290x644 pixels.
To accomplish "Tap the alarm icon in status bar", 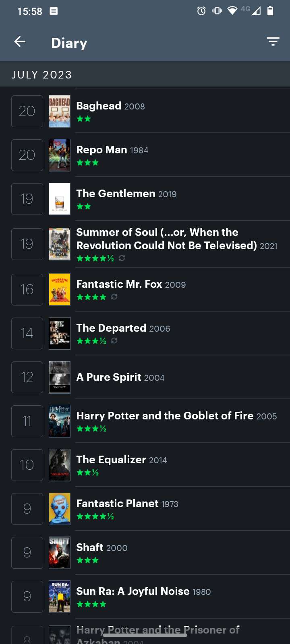I will 201,11.
